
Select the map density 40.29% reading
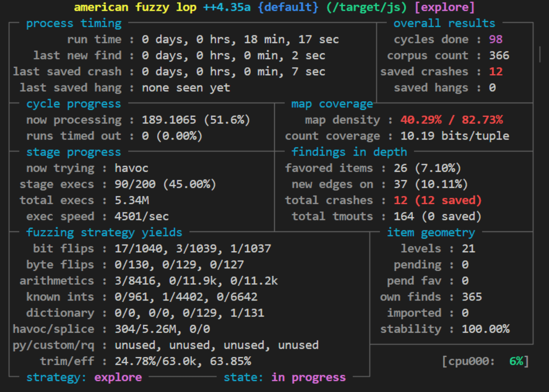pyautogui.click(x=421, y=120)
